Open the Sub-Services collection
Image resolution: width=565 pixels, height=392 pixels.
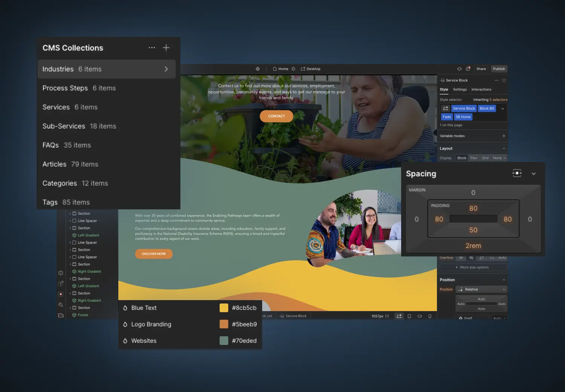pos(107,126)
